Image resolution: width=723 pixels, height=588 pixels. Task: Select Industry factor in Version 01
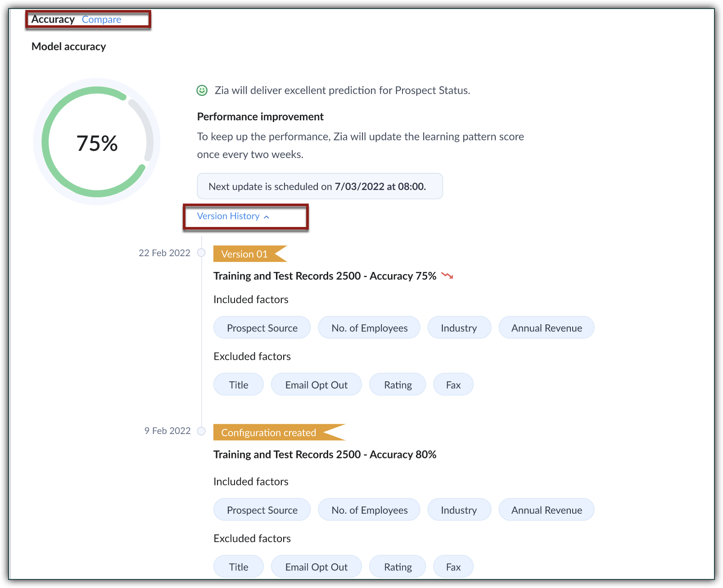point(459,328)
